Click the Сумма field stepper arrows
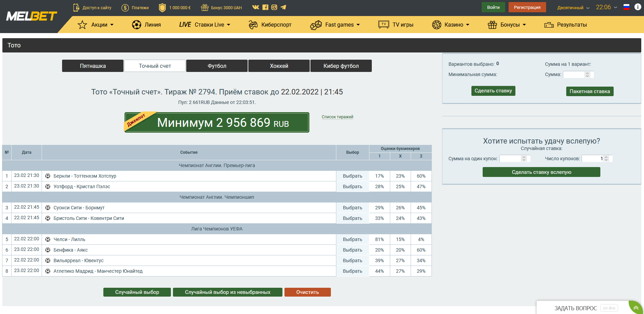This screenshot has height=314, width=644. 587,75
